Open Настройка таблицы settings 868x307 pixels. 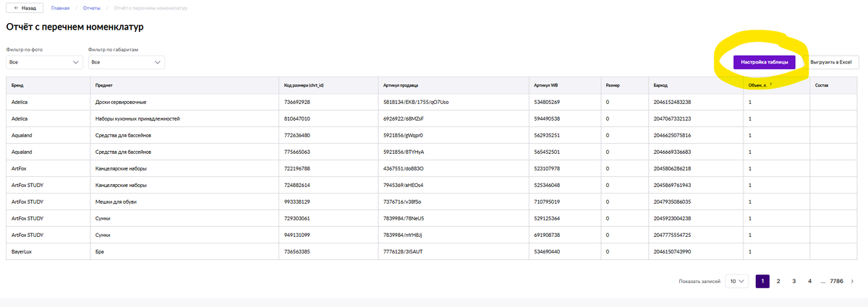click(765, 62)
